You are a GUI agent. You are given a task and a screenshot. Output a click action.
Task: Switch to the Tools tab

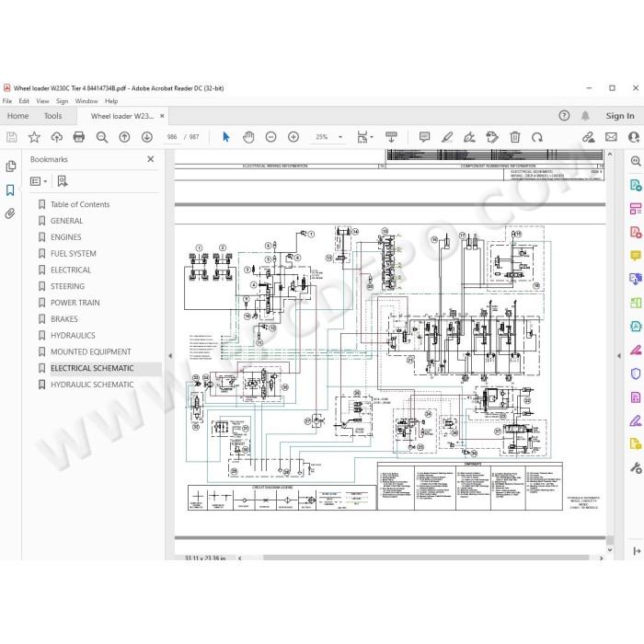(x=53, y=116)
